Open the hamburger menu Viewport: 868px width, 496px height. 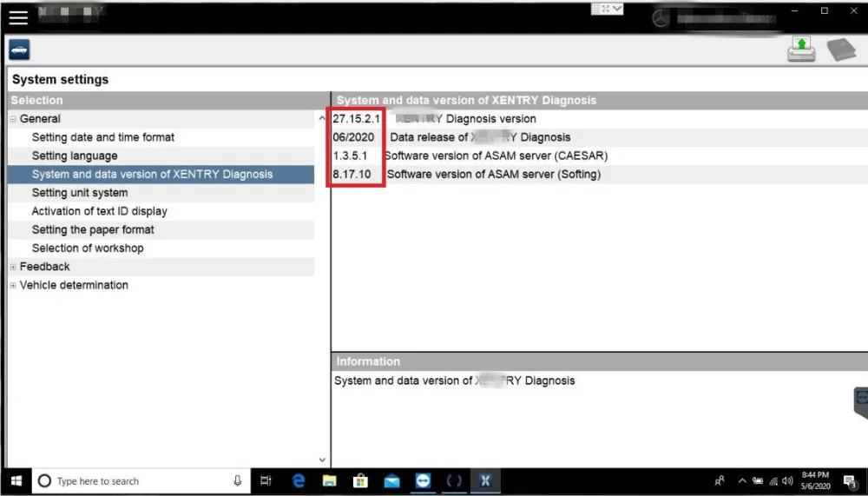[x=17, y=17]
